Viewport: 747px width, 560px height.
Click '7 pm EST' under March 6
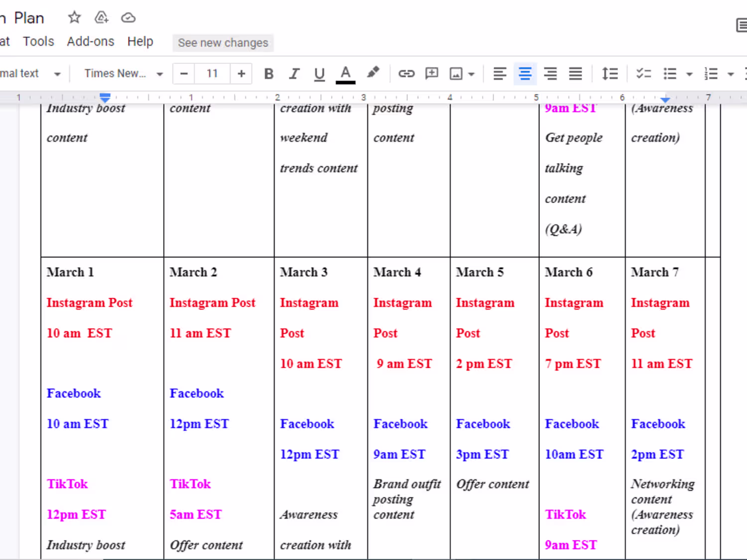click(x=573, y=363)
